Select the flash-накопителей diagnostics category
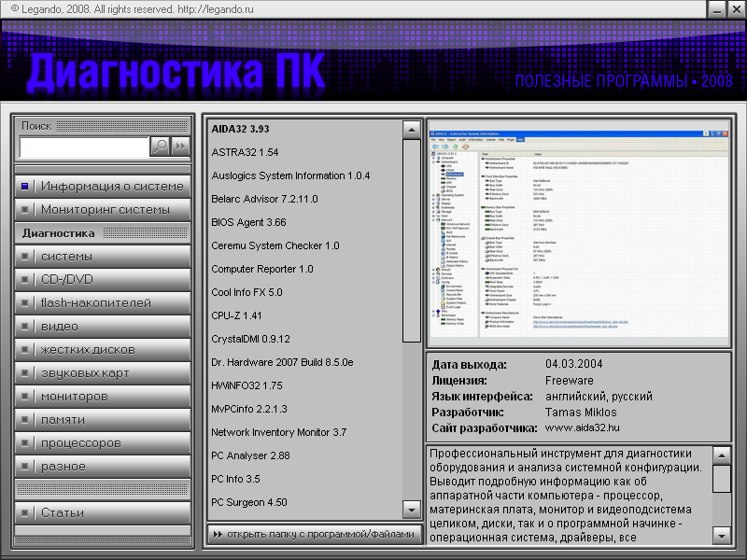This screenshot has width=747, height=560. click(x=103, y=302)
